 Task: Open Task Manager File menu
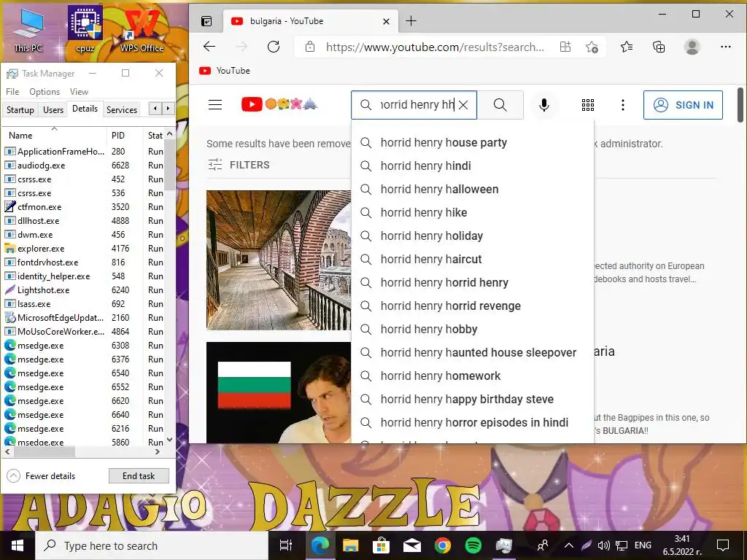click(12, 91)
